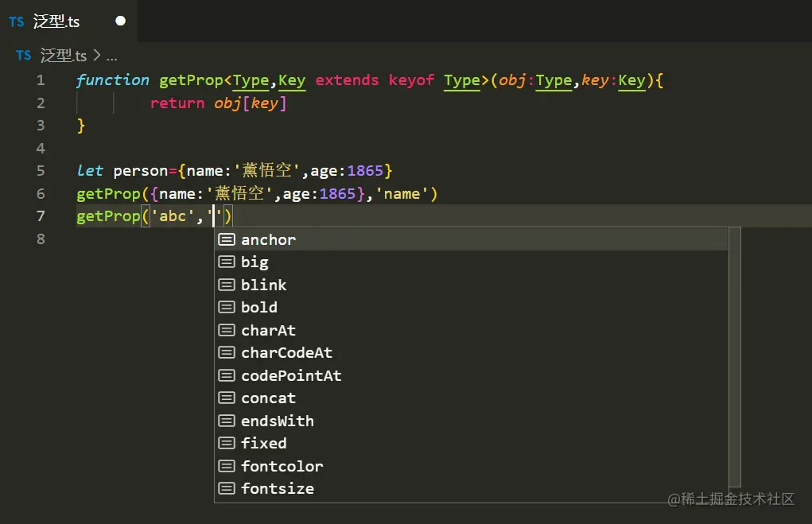Click the person variable on line 5
The image size is (812, 524).
(x=140, y=171)
